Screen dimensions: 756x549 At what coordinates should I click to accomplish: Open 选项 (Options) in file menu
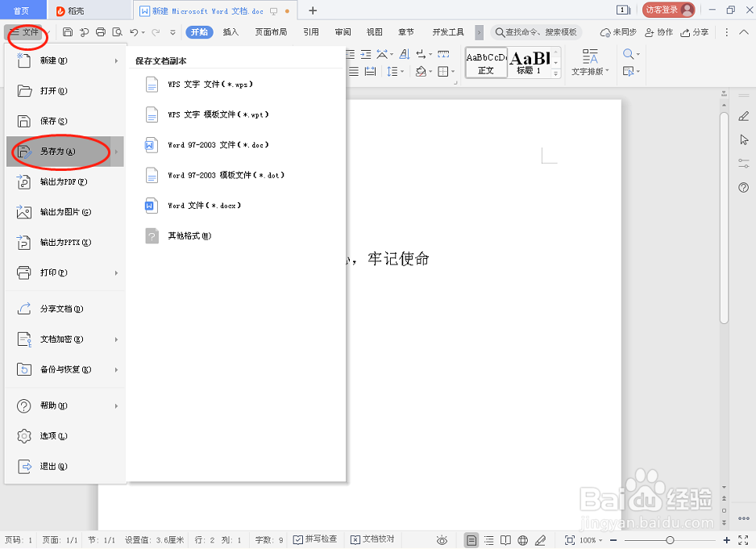coord(65,436)
